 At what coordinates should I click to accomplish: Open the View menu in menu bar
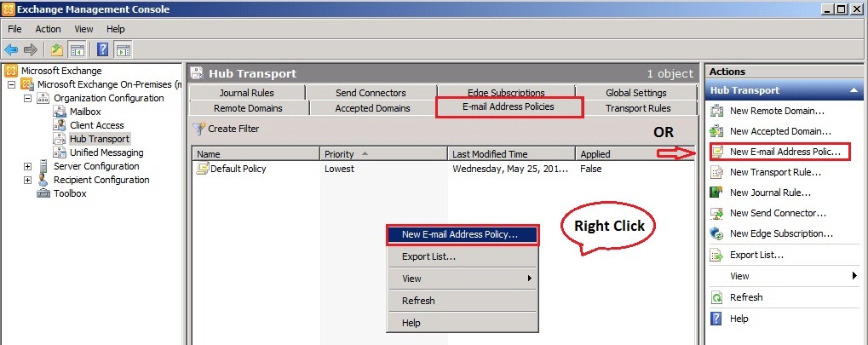click(83, 29)
